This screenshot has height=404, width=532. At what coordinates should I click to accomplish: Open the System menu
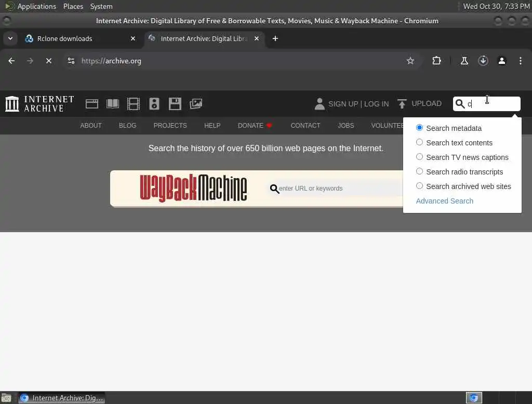click(101, 6)
